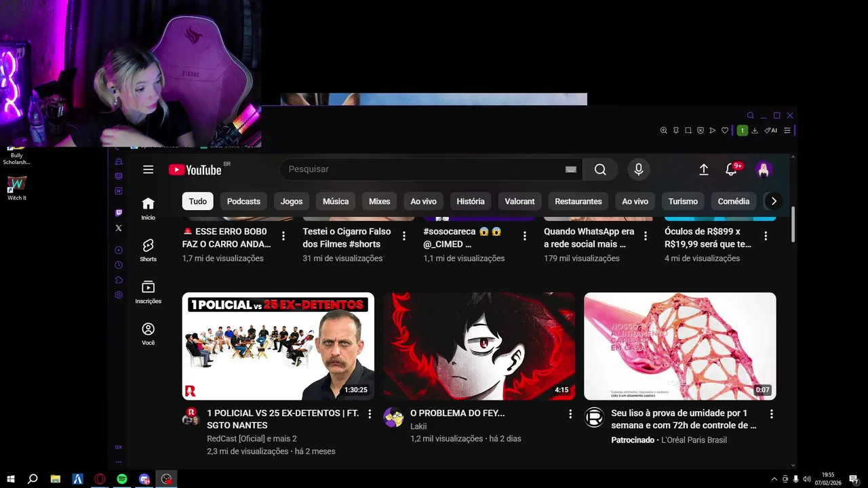Open Inscrições in YouTube sidebar
This screenshot has height=488, width=868.
[x=148, y=292]
